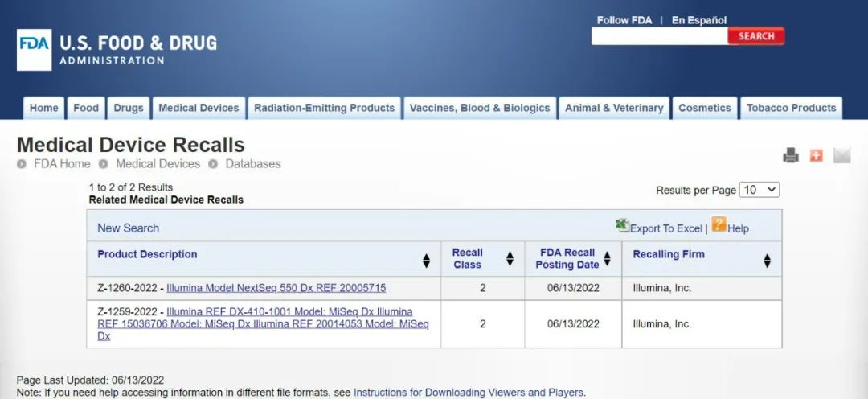Click the Related Medical Device Recalls text
Image resolution: width=868 pixels, height=399 pixels.
(166, 199)
